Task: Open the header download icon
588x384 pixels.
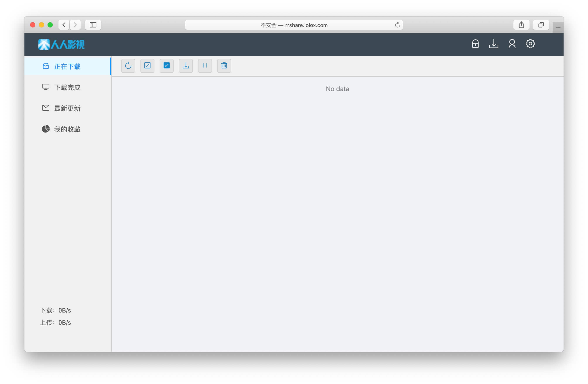Action: (x=494, y=44)
